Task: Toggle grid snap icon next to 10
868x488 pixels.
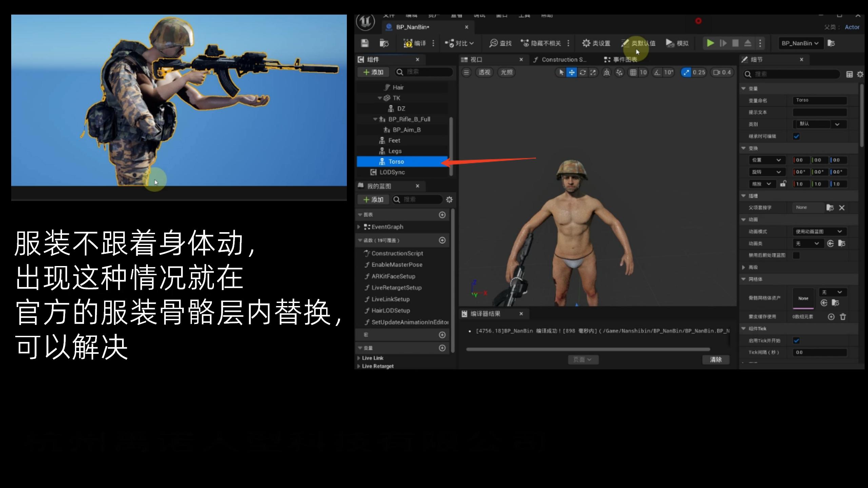Action: coord(633,72)
